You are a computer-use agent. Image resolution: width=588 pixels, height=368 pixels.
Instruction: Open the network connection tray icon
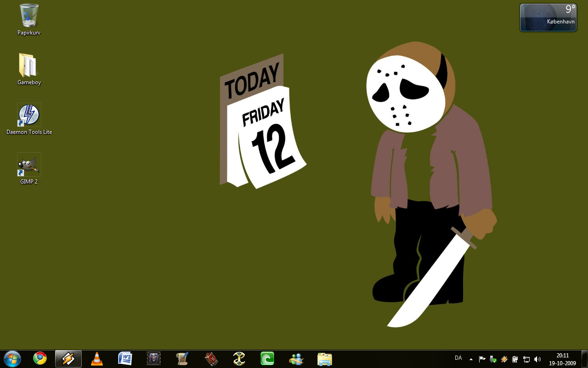click(x=526, y=359)
